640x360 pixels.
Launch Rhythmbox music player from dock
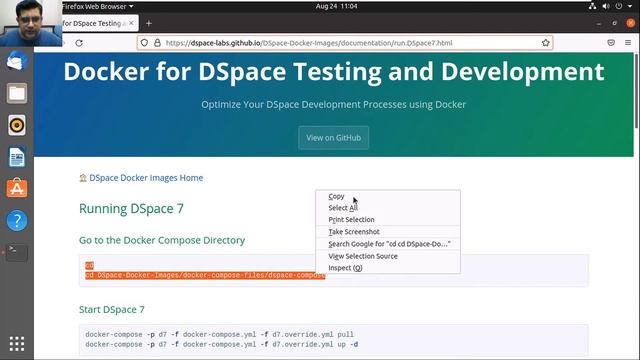tap(17, 125)
